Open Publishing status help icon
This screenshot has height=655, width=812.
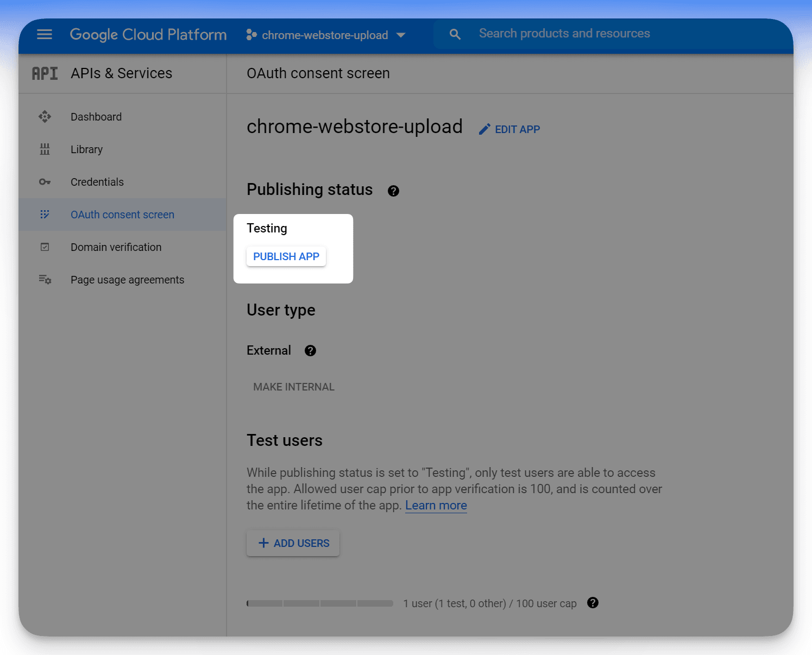pyautogui.click(x=393, y=191)
